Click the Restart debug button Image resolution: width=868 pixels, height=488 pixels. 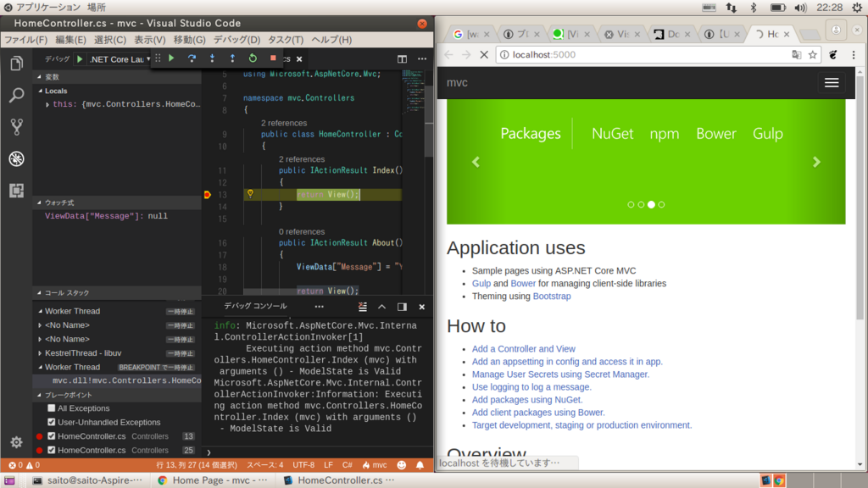(x=253, y=58)
